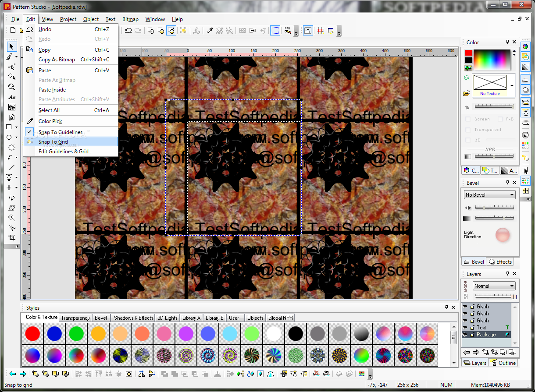Toggle the Screen checkbox
Viewport: 535px width, 392px height.
pos(468,119)
